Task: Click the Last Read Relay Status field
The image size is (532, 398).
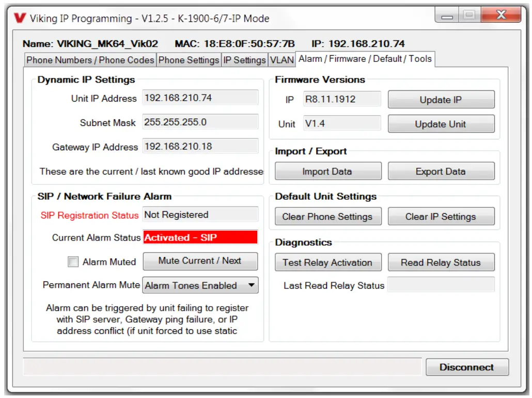Action: 441,285
